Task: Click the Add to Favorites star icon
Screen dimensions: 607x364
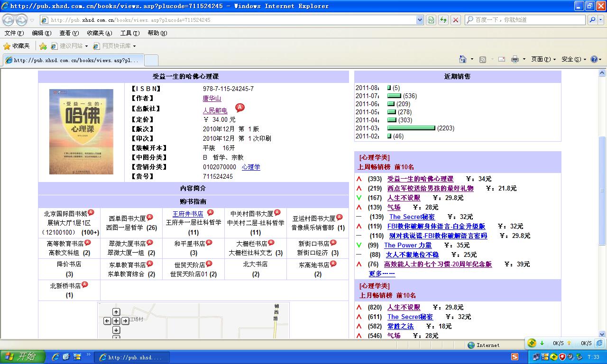Action: 43,46
